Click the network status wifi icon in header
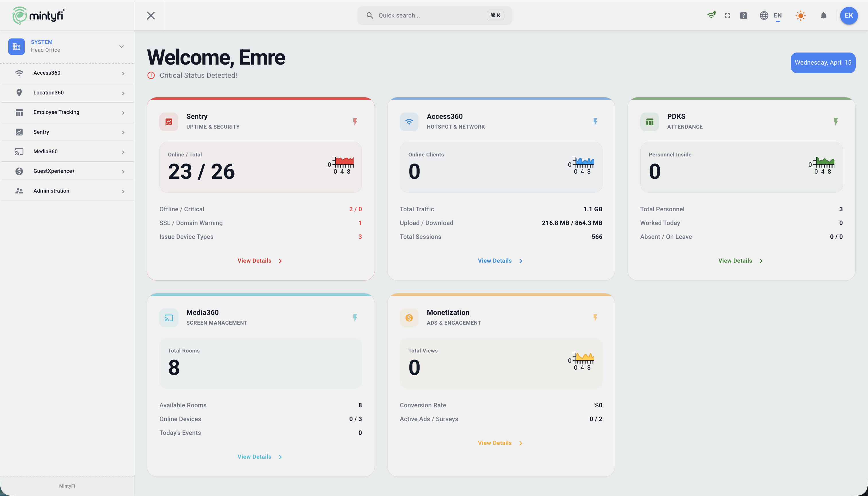The height and width of the screenshot is (496, 868). (711, 15)
